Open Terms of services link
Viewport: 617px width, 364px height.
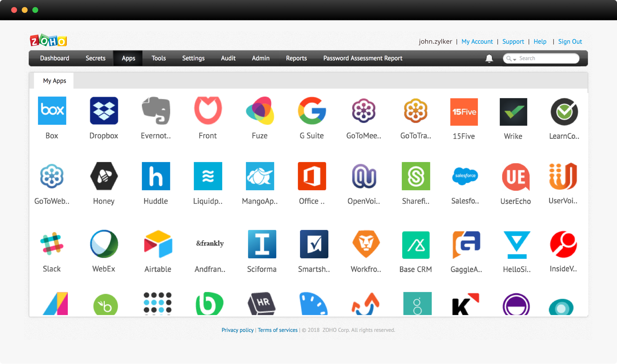click(278, 330)
